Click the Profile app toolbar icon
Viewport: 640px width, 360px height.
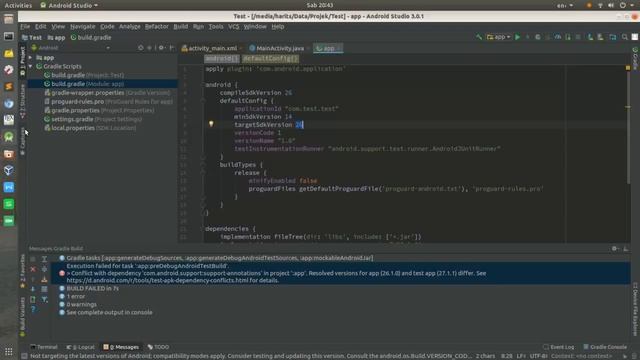coord(558,37)
